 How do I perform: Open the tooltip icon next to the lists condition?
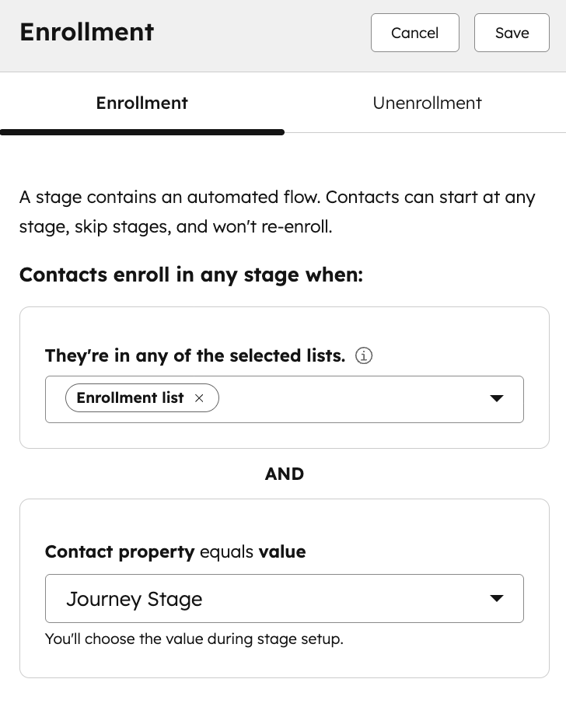point(363,355)
